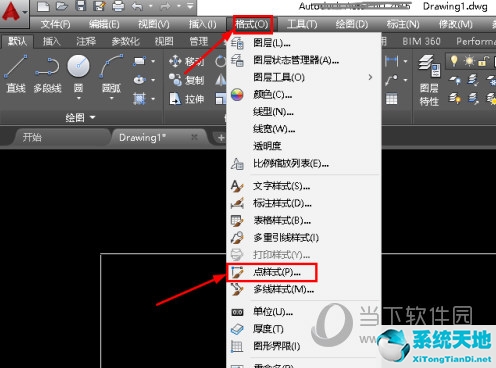Select the 直线 (Line) tool
The width and height of the screenshot is (496, 368).
tap(16, 74)
